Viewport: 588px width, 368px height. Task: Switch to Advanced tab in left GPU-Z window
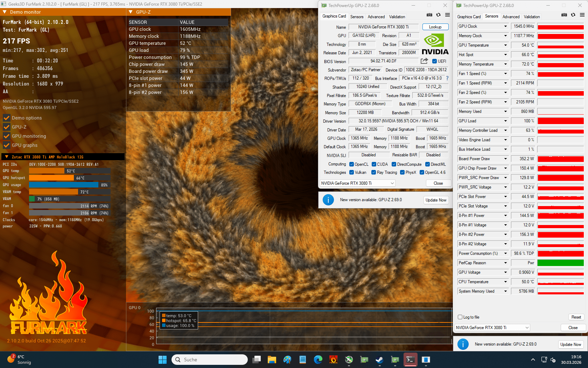pyautogui.click(x=376, y=17)
